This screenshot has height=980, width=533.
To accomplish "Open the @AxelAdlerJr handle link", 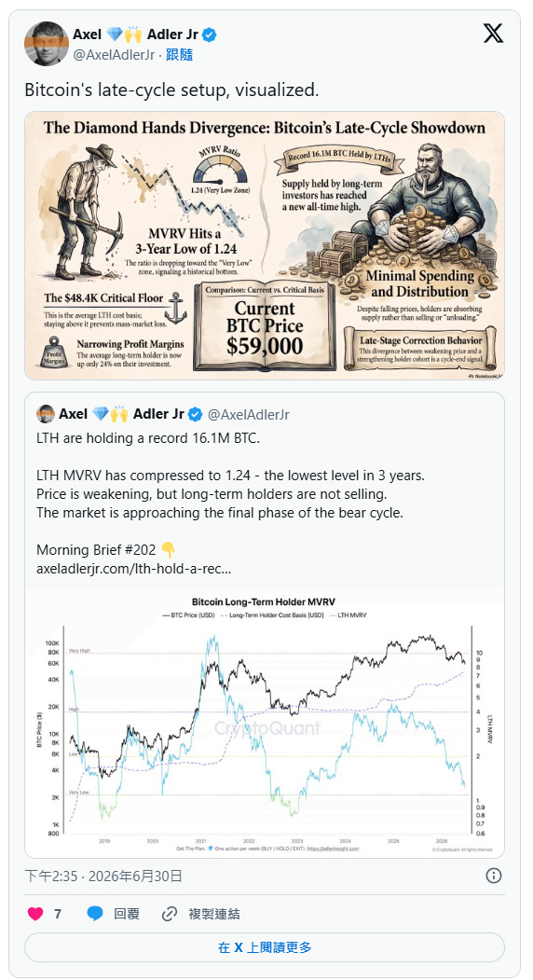I will pos(115,55).
